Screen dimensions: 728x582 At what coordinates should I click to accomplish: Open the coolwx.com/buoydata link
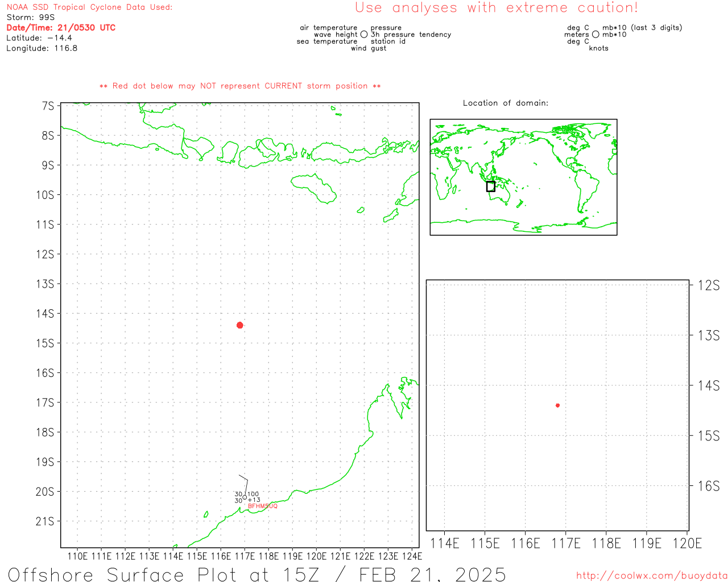pos(652,576)
